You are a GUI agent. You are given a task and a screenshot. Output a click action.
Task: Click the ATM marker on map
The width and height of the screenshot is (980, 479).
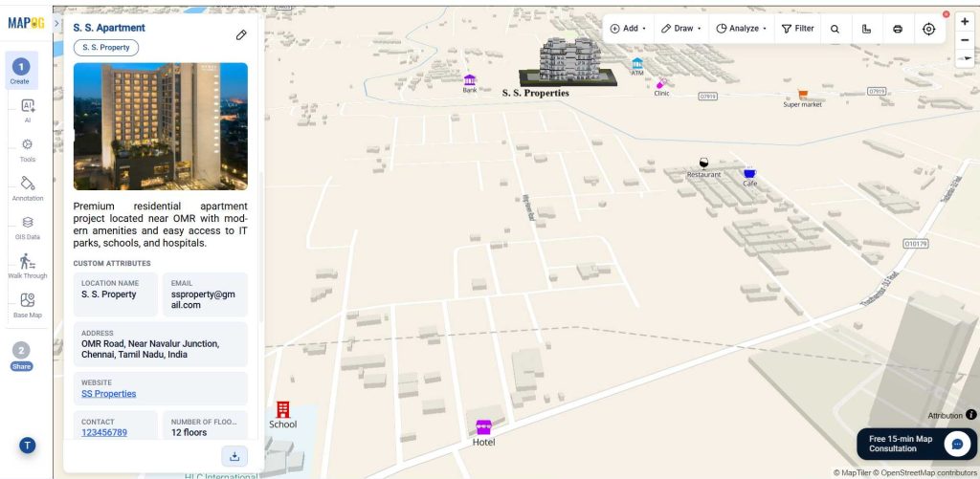636,63
